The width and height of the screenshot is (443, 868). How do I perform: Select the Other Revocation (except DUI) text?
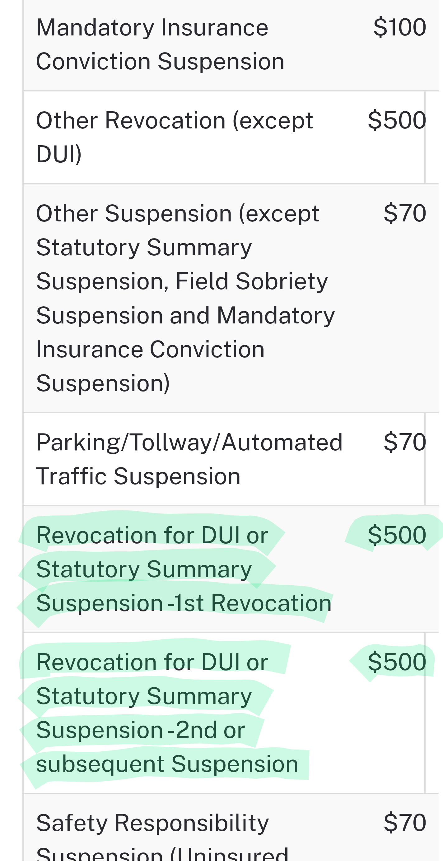click(x=174, y=137)
